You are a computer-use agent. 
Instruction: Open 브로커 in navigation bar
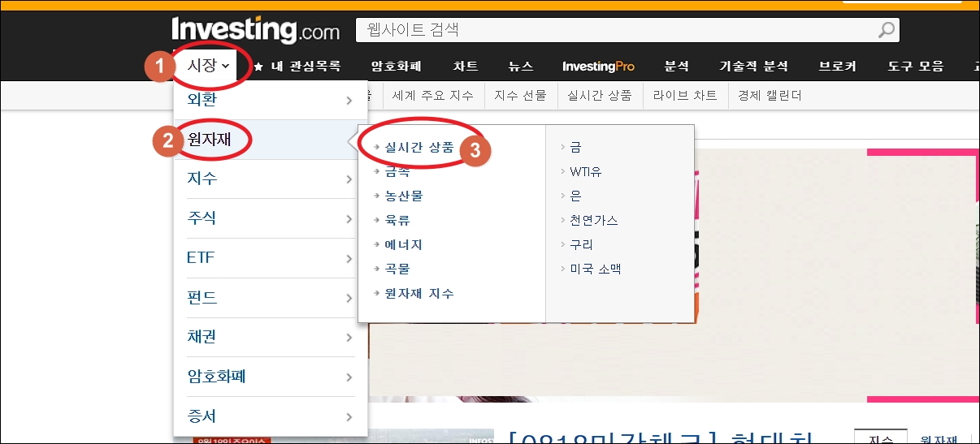(x=838, y=67)
